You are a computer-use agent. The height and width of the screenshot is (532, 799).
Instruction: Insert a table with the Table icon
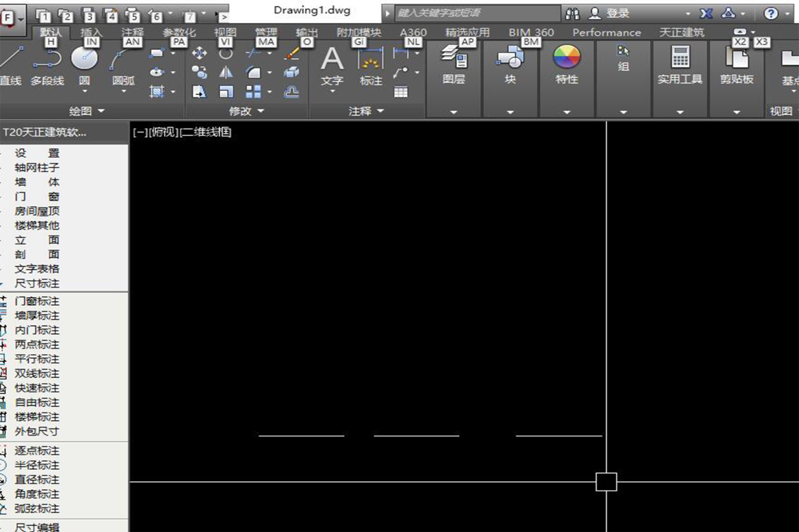(400, 92)
